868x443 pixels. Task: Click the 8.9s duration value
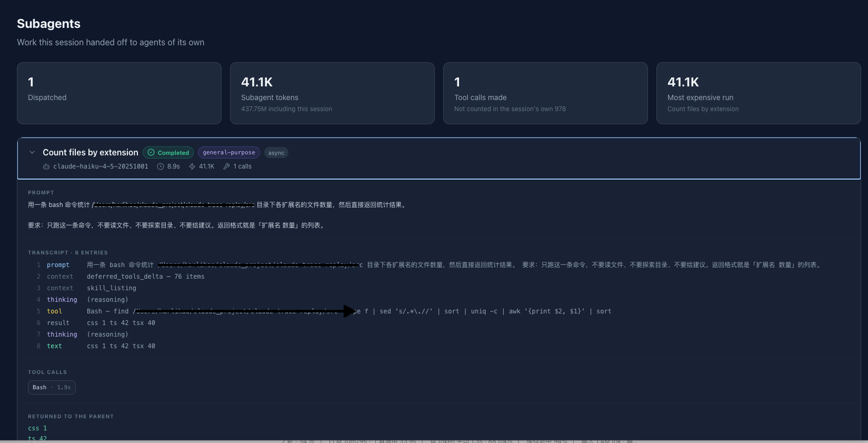point(174,166)
